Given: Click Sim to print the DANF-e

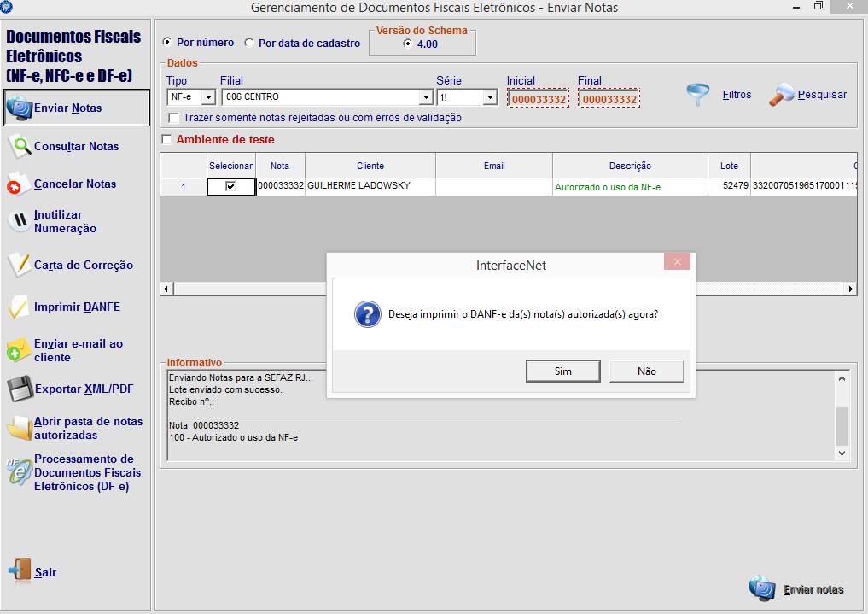Looking at the screenshot, I should pyautogui.click(x=562, y=371).
